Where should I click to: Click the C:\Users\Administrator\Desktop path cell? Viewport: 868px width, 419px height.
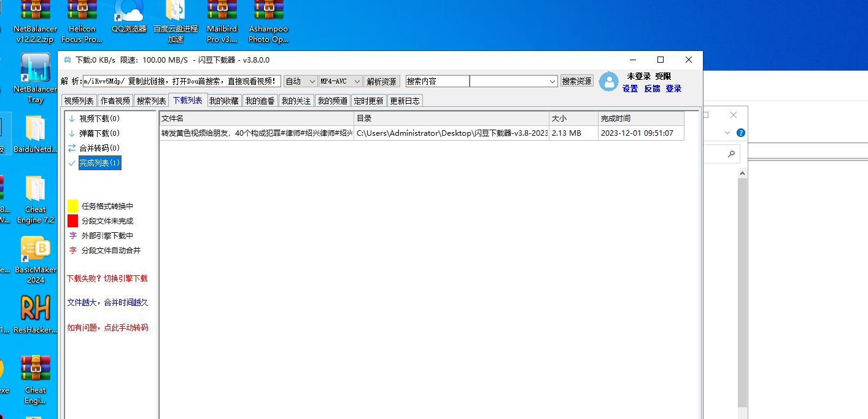point(452,133)
